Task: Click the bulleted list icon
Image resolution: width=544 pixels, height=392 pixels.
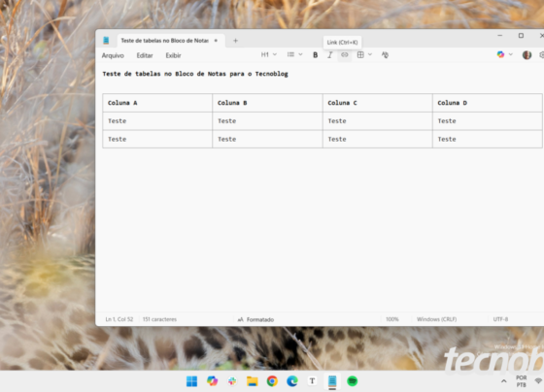Action: pyautogui.click(x=290, y=54)
